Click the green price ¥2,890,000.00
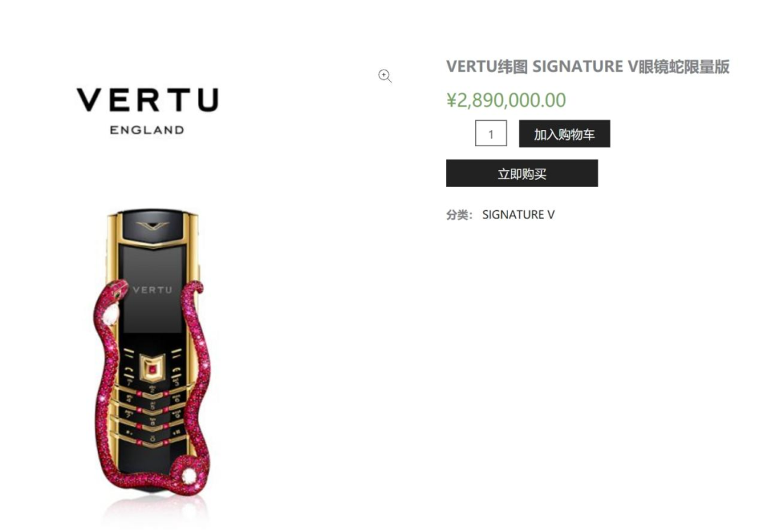Screen dimensions: 759x532 pos(506,100)
